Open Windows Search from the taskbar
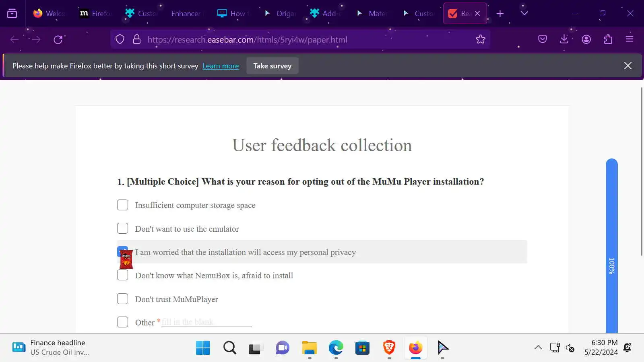The width and height of the screenshot is (644, 362). [230, 348]
